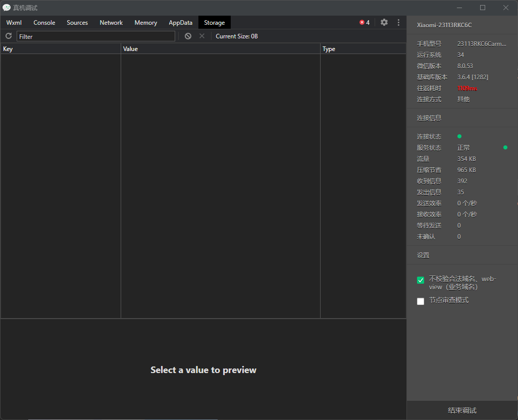
Task: Click the clear all storage icon
Action: (x=188, y=36)
